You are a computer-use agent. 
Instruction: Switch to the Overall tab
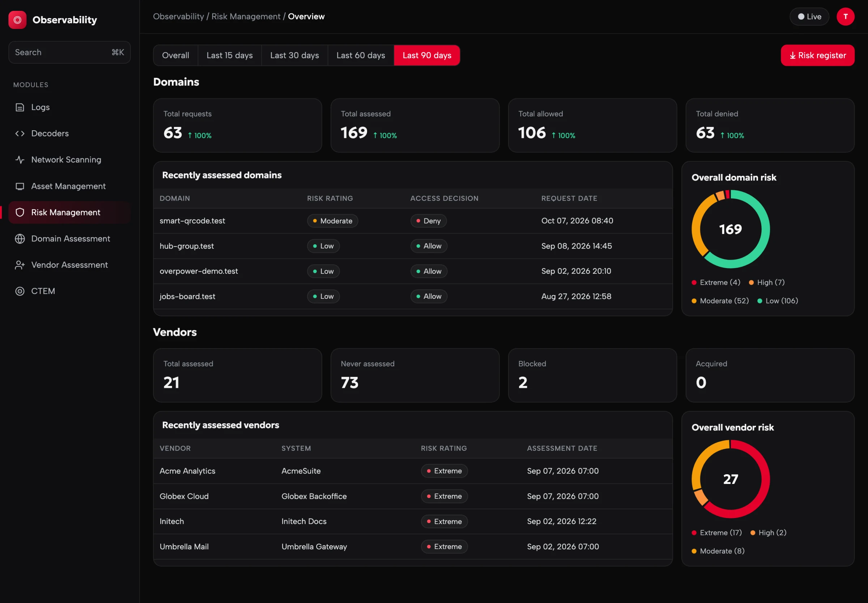point(175,55)
